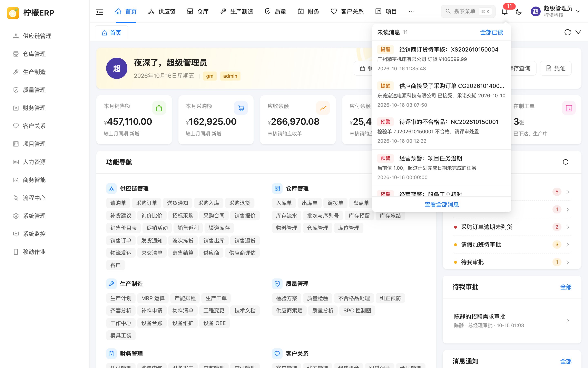Viewport: 588px width, 368px height.
Task: Open the 凭证 shortcut button
Action: [556, 68]
